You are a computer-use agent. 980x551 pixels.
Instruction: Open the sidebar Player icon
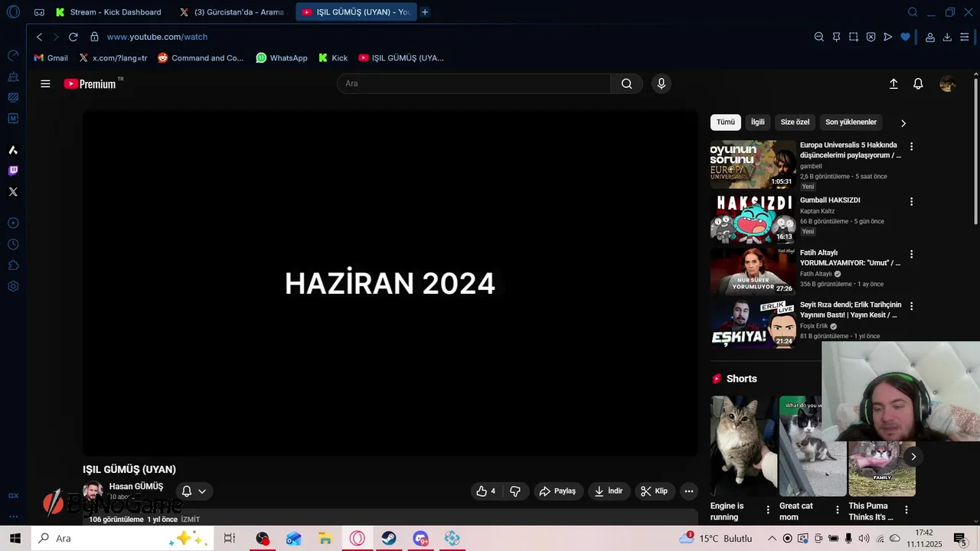click(x=13, y=223)
